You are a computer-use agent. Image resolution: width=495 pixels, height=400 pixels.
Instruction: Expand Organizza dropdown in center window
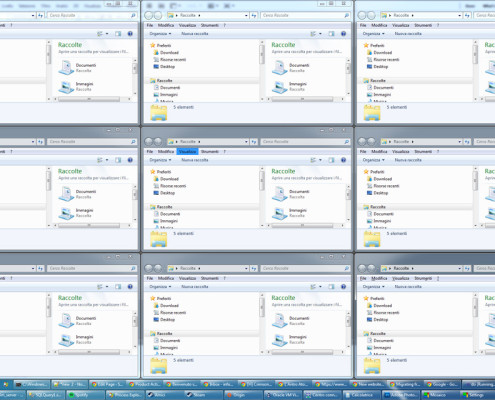[160, 160]
